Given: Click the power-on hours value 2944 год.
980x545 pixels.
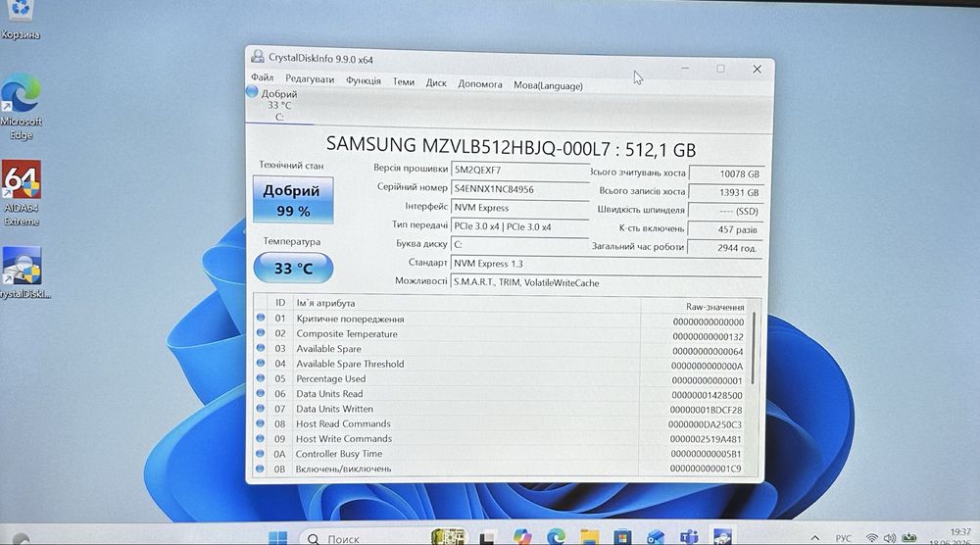Looking at the screenshot, I should pos(725,248).
